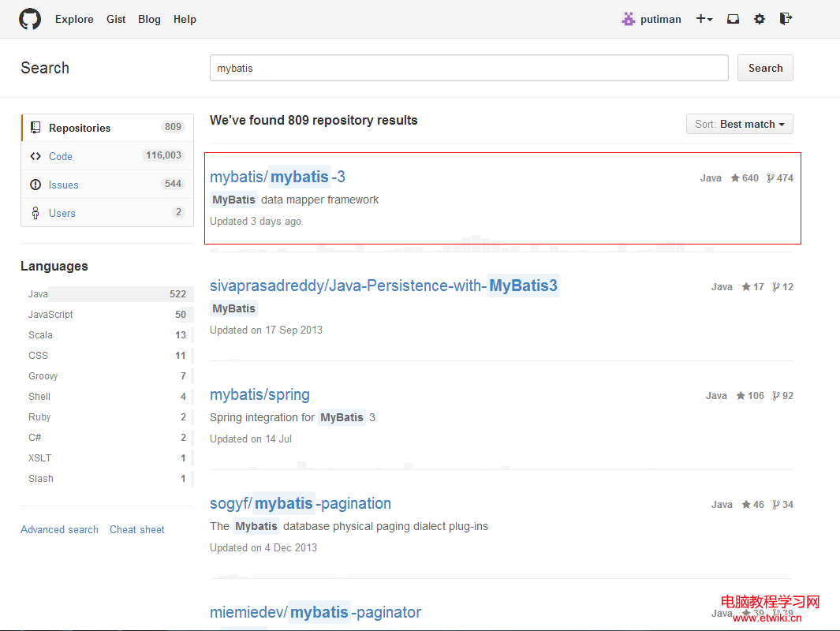Click fork icon showing 34 forks
The width and height of the screenshot is (840, 631).
pos(776,504)
